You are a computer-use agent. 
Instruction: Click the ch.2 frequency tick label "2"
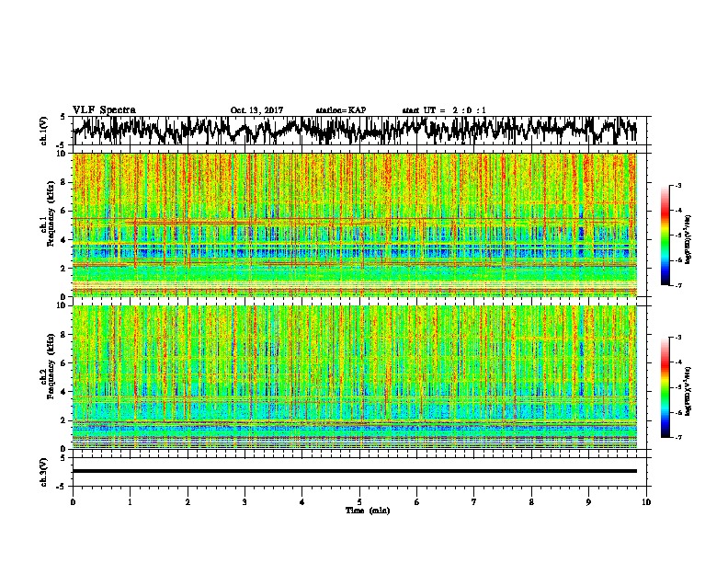(63, 420)
